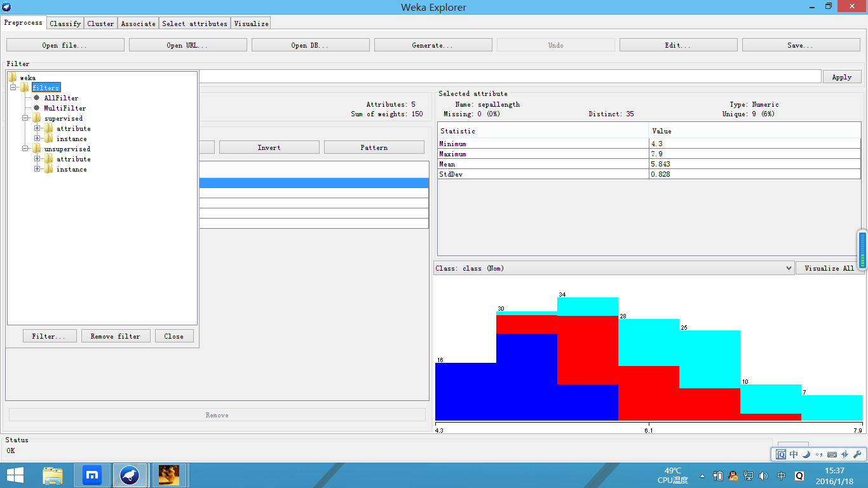The width and height of the screenshot is (868, 488).
Task: Click the Statistic column header
Action: (x=543, y=131)
